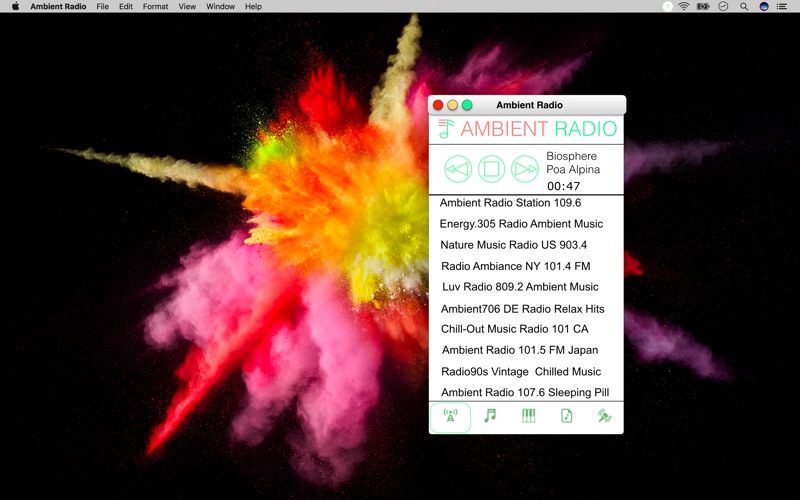Open the Apple menu
800x500 pixels.
[x=15, y=6]
